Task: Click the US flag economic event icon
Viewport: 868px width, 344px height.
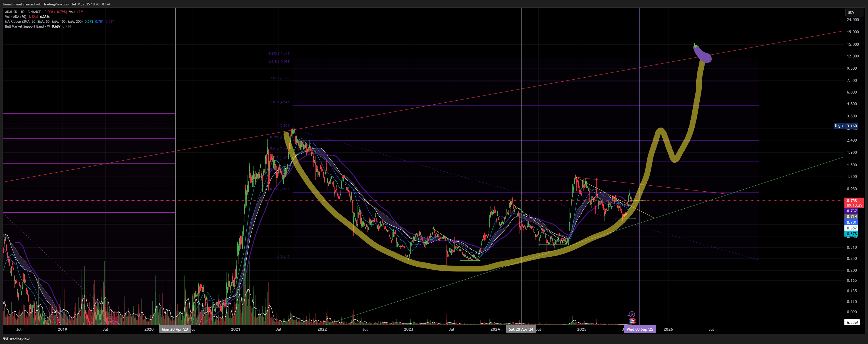Action: pyautogui.click(x=632, y=321)
